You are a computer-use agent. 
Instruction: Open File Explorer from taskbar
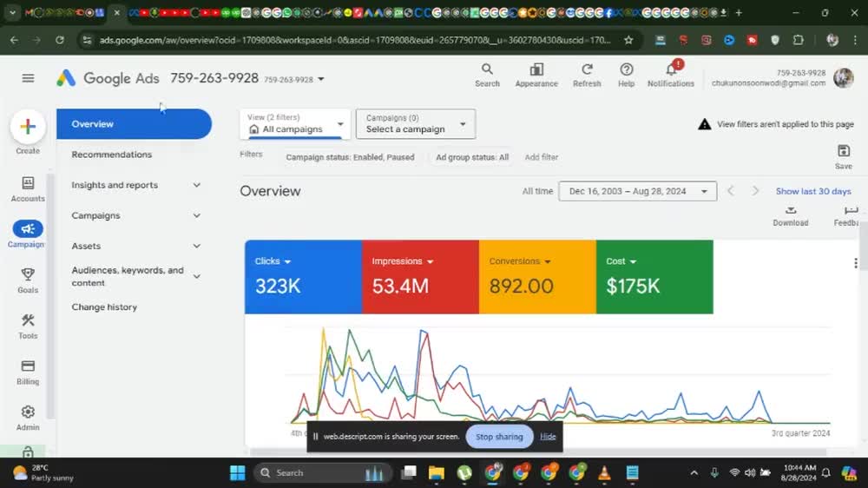click(437, 472)
